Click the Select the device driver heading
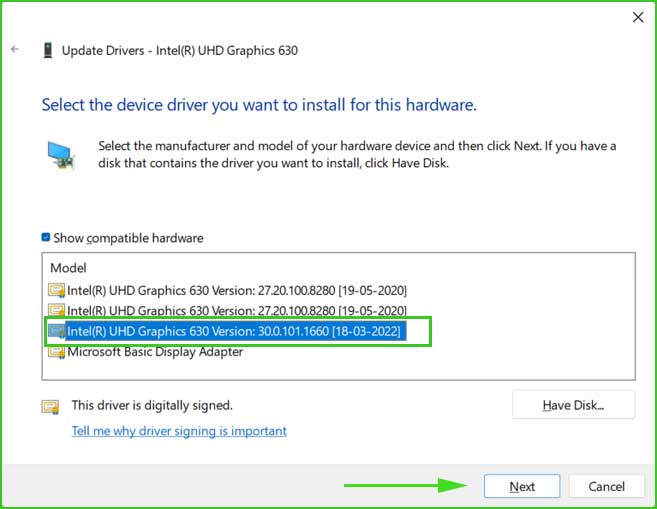657x509 pixels. point(259,105)
